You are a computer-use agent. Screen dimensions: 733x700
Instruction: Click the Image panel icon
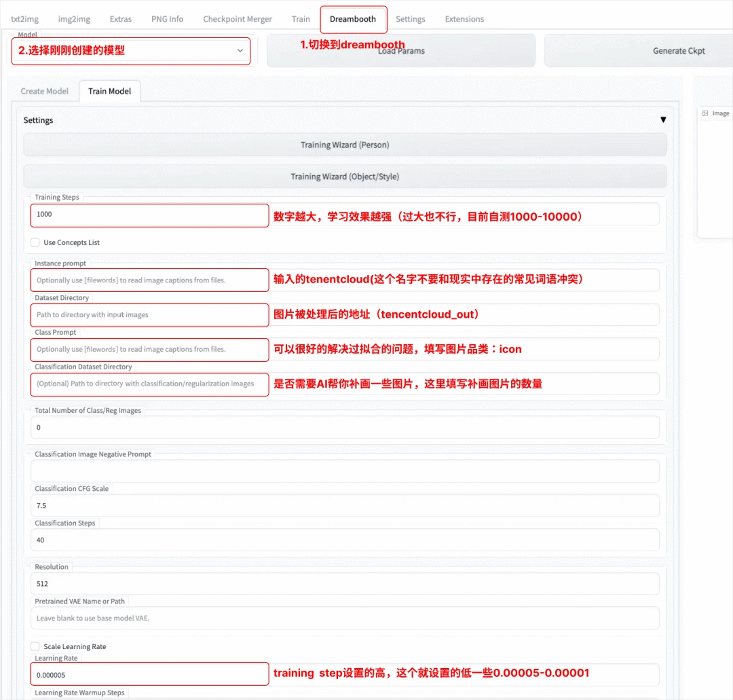pos(705,113)
